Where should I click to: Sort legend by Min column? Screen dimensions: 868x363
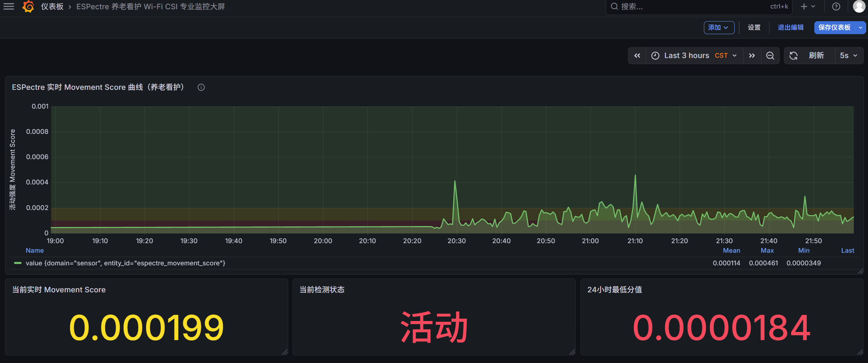804,251
